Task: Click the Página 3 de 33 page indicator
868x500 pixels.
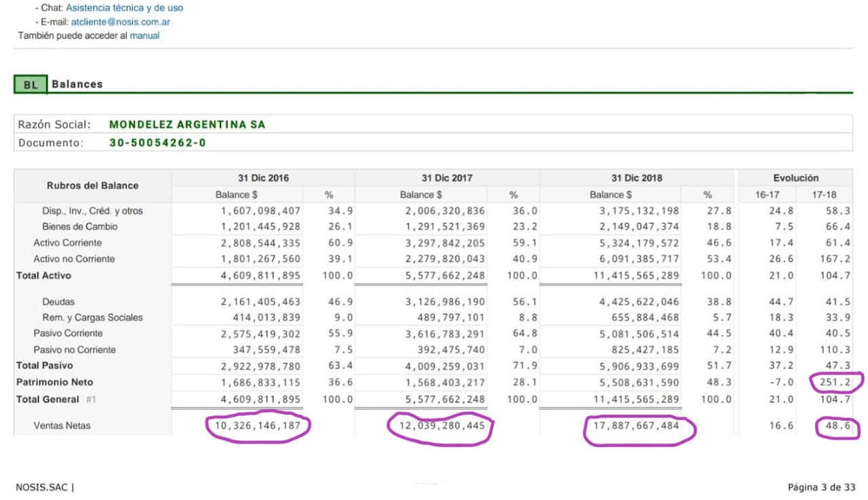Action: (x=822, y=486)
